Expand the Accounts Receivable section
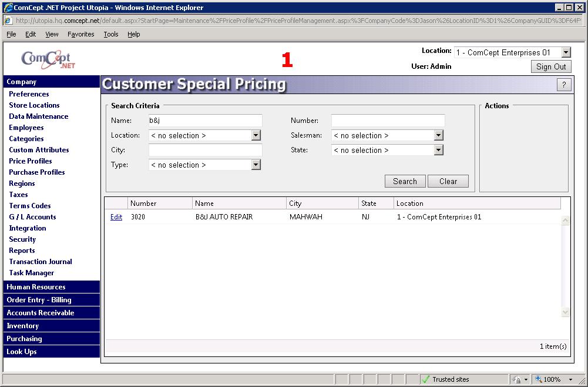Screen dimensions: 588x387 [x=41, y=313]
